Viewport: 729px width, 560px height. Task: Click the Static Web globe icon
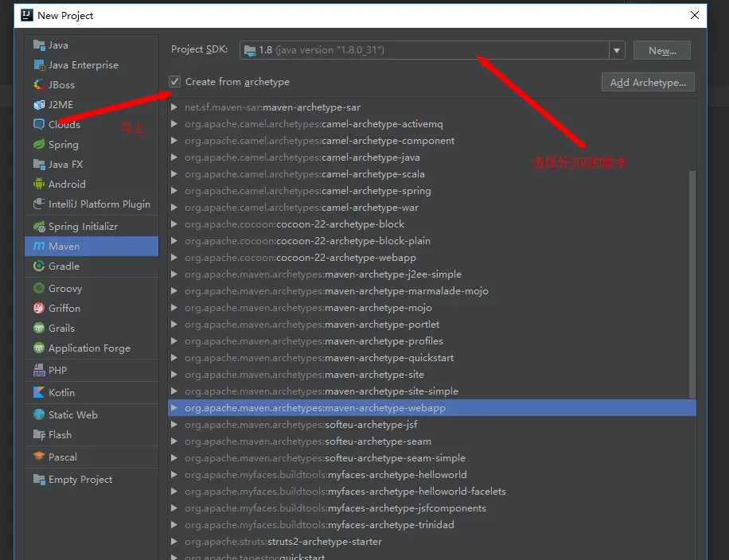[39, 414]
